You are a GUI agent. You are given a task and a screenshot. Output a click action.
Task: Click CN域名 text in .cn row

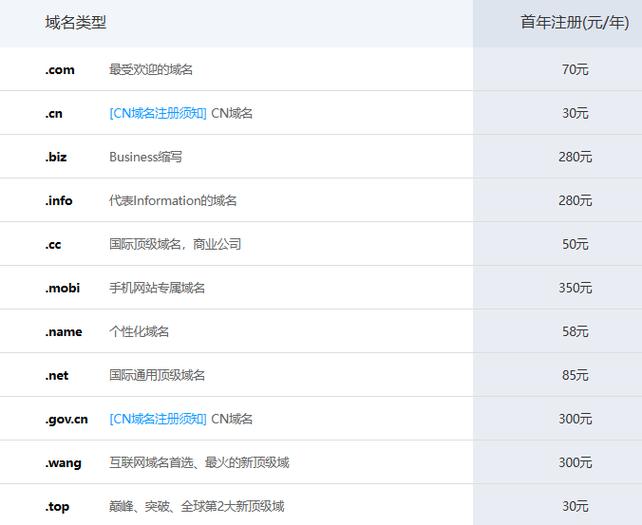pyautogui.click(x=232, y=113)
